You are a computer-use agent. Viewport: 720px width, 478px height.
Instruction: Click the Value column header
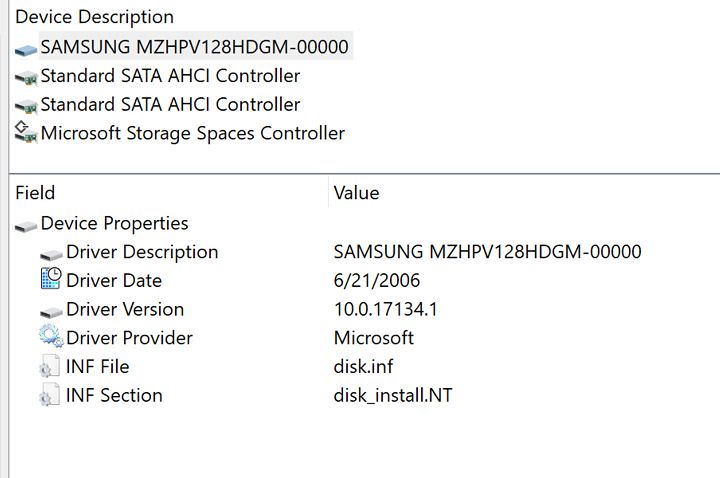click(x=356, y=193)
